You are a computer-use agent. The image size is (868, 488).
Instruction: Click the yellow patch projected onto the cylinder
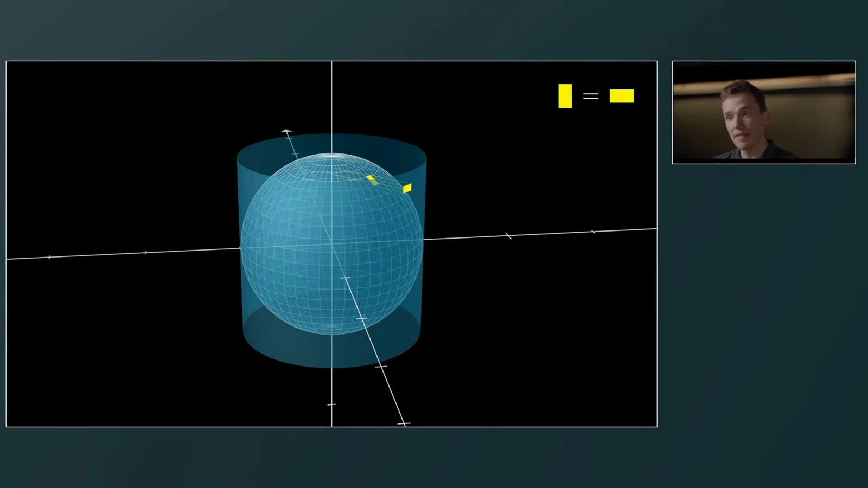coord(407,188)
